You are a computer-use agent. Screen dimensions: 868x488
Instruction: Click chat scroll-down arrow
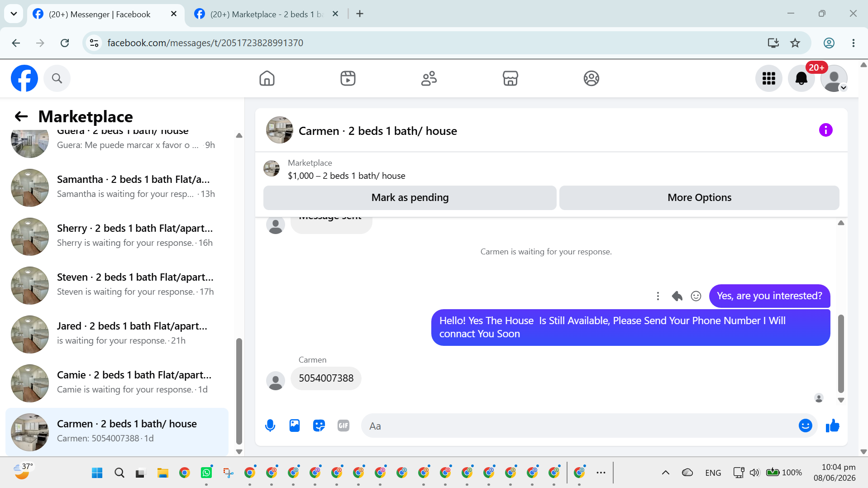[x=841, y=400]
